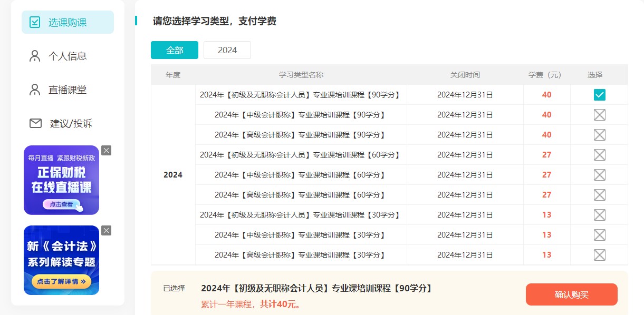Select the 高级会计职称 30学分 course checkbox
The height and width of the screenshot is (315, 644).
coord(599,255)
